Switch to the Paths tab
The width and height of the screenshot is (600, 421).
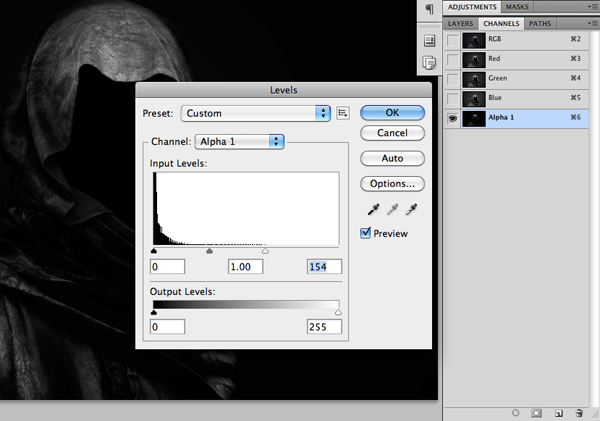click(540, 22)
